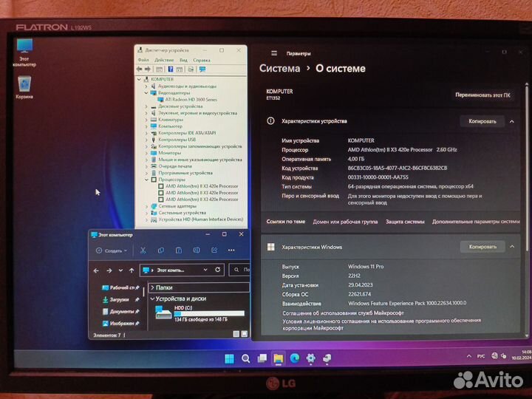Click the Переименовать этот ПК button

coord(482,95)
